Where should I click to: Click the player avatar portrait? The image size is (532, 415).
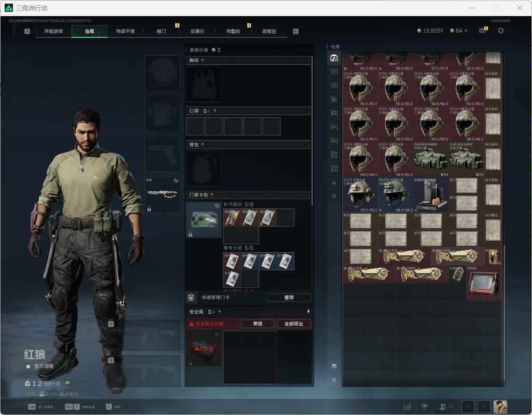pyautogui.click(x=500, y=407)
